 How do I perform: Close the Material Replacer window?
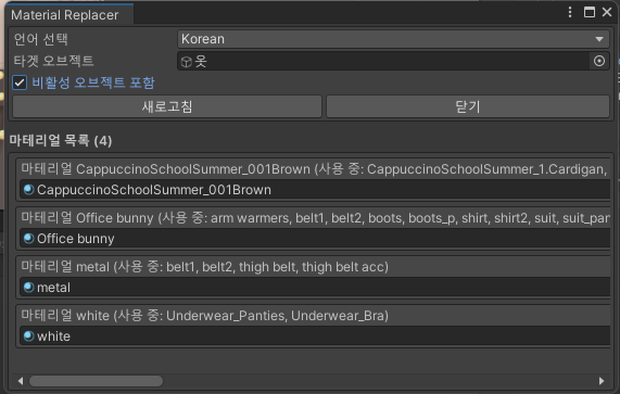[607, 12]
